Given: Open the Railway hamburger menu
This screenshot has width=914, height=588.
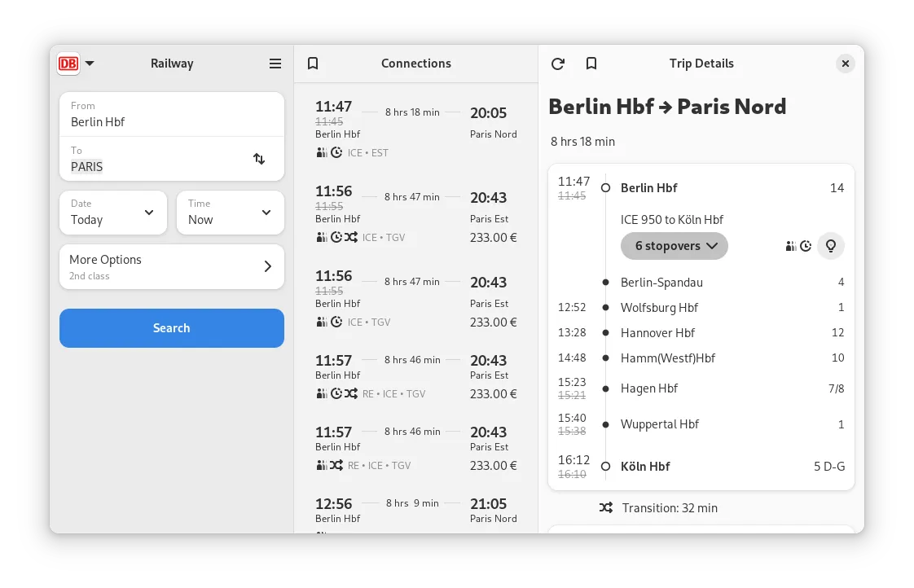Looking at the screenshot, I should [x=275, y=64].
